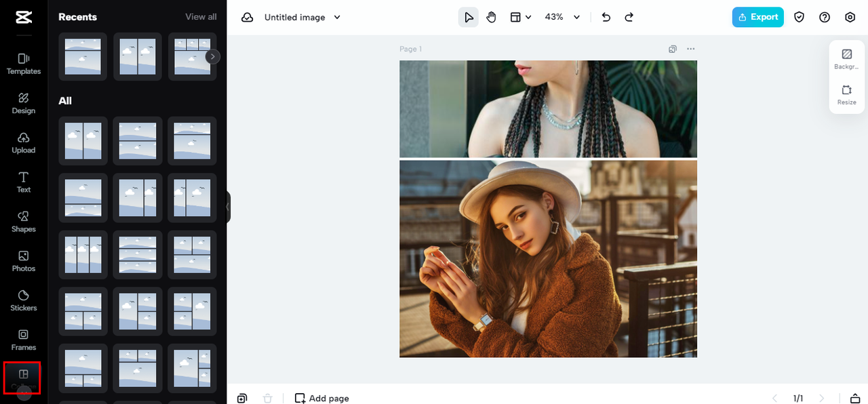The height and width of the screenshot is (404, 868).
Task: Open the Upload panel
Action: pos(24,143)
